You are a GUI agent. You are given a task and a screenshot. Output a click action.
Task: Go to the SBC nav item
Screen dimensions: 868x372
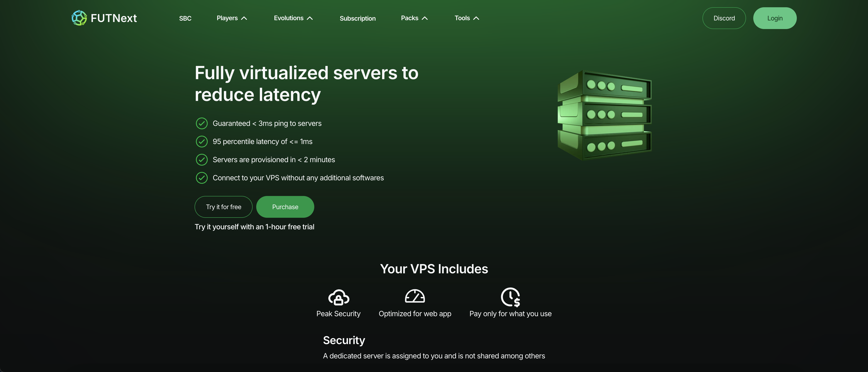coord(185,19)
